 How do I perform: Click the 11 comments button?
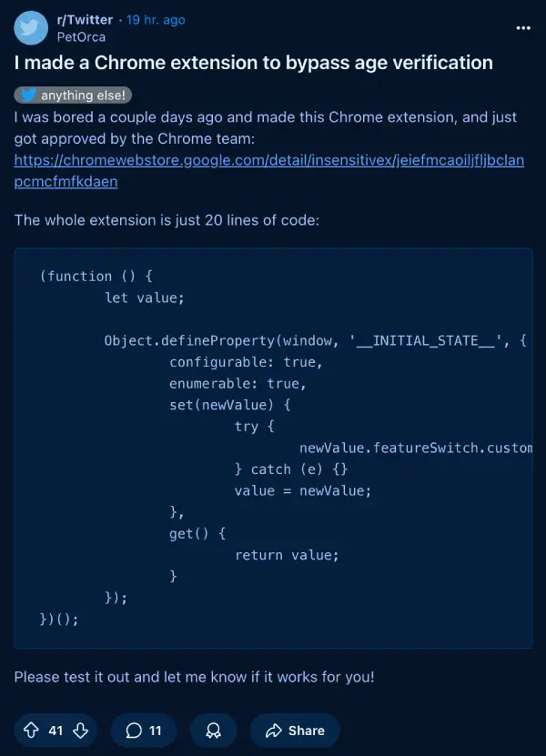143,731
